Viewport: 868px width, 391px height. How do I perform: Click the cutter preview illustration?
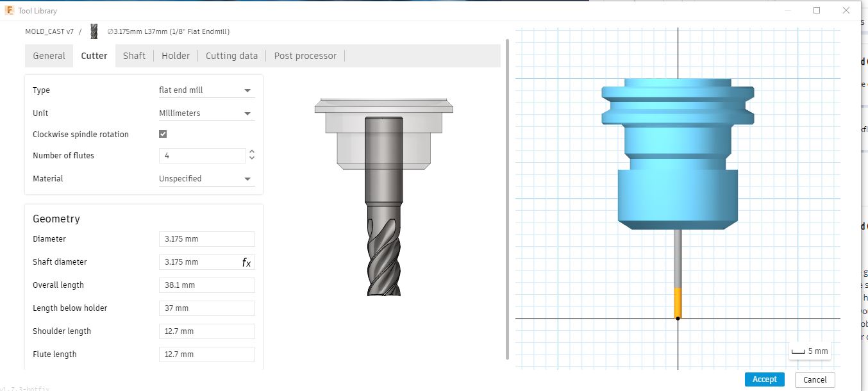pyautogui.click(x=383, y=196)
